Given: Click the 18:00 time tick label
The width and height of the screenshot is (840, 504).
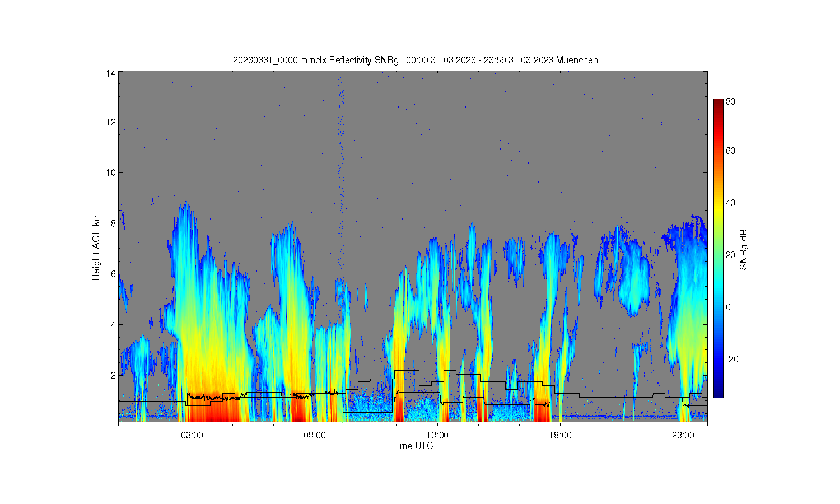Looking at the screenshot, I should tap(560, 435).
